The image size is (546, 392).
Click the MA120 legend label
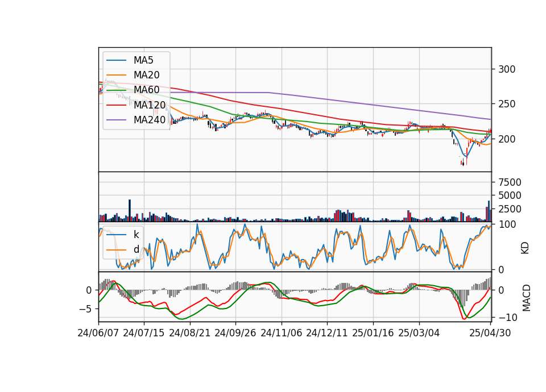pos(150,105)
